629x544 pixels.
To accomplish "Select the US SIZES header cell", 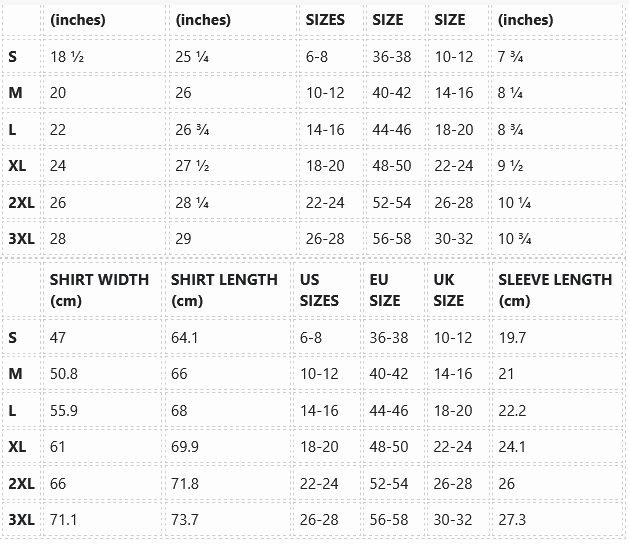I will click(x=319, y=290).
